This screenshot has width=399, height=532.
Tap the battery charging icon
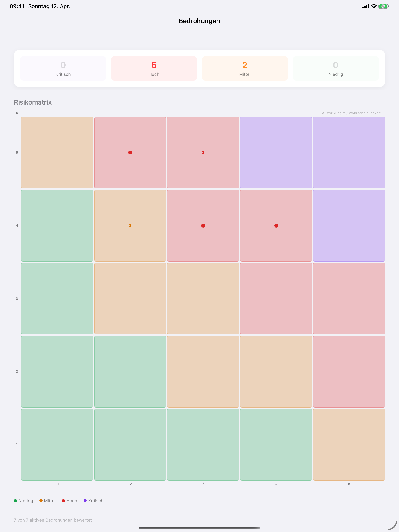[x=383, y=6]
